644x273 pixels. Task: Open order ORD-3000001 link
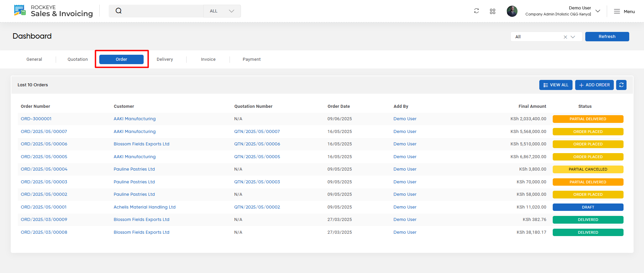point(36,119)
